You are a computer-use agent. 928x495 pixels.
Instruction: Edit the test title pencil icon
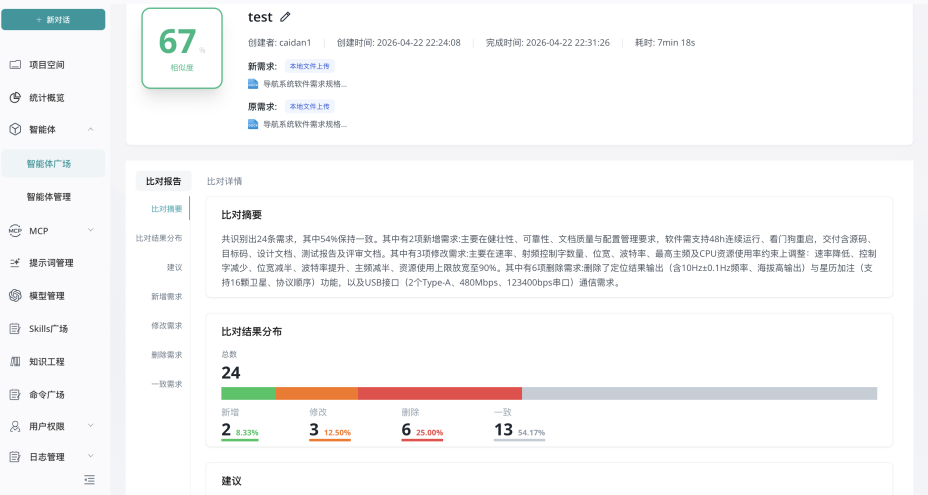pos(285,17)
